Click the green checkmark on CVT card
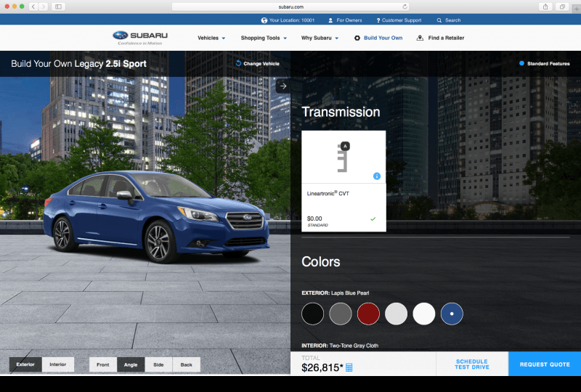Screen dimensions: 581x392 click(373, 219)
